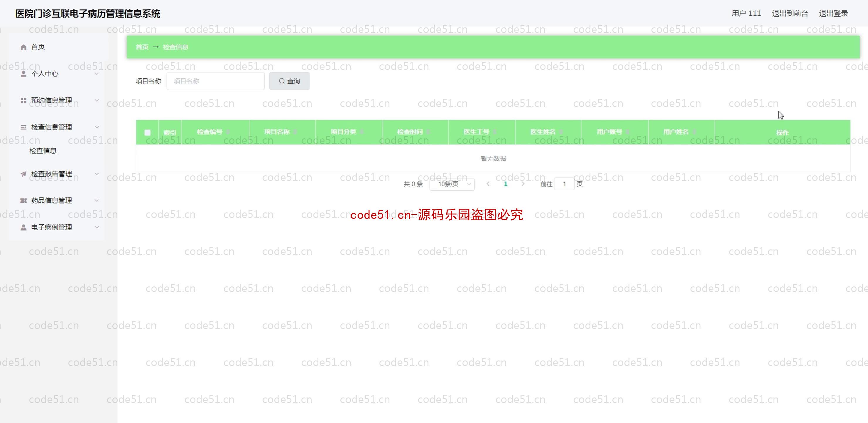The image size is (868, 423).
Task: Click 暂无数据 empty table text
Action: pyautogui.click(x=493, y=158)
